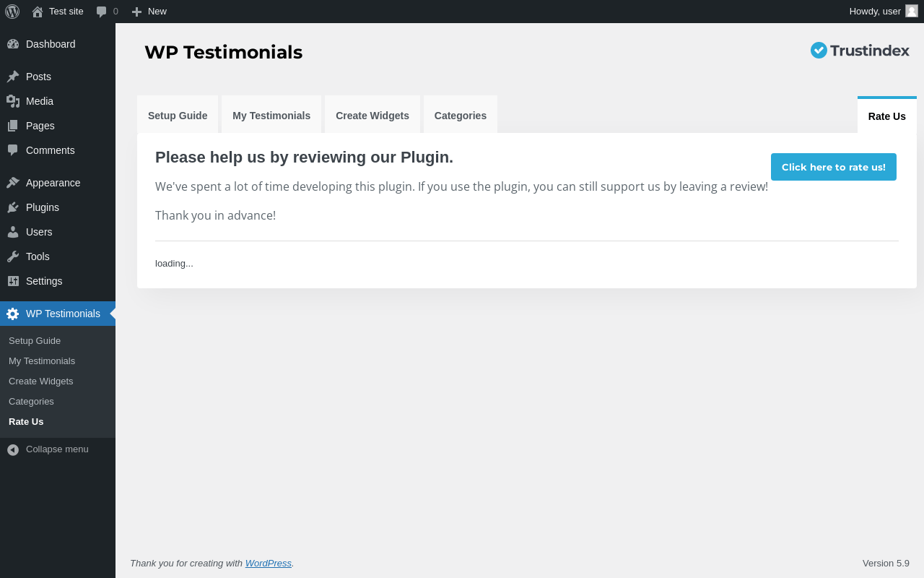Click the WP Testimonials gear icon
Viewport: 924px width, 578px height.
coord(13,314)
